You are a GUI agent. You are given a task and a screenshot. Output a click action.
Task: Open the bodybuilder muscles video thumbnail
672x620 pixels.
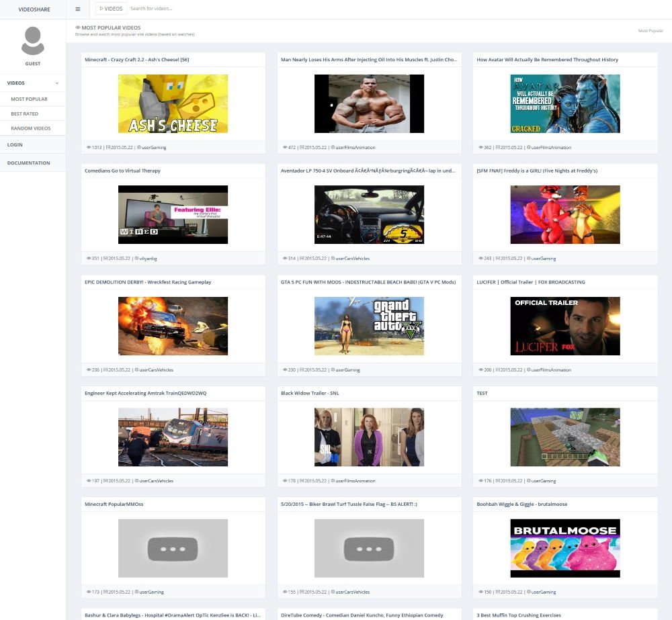click(x=369, y=103)
